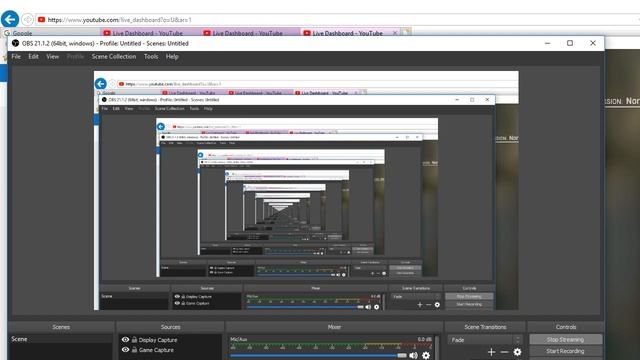Toggle lock on Game Capture source
Viewport: 640px width, 360px height.
pos(134,349)
